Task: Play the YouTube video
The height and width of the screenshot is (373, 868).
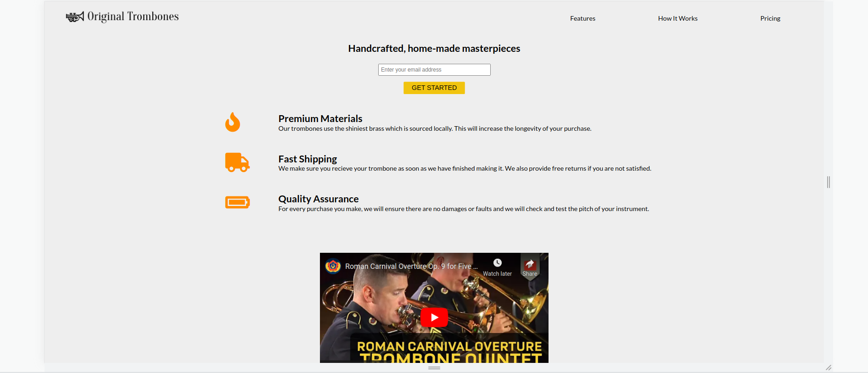Action: [434, 317]
